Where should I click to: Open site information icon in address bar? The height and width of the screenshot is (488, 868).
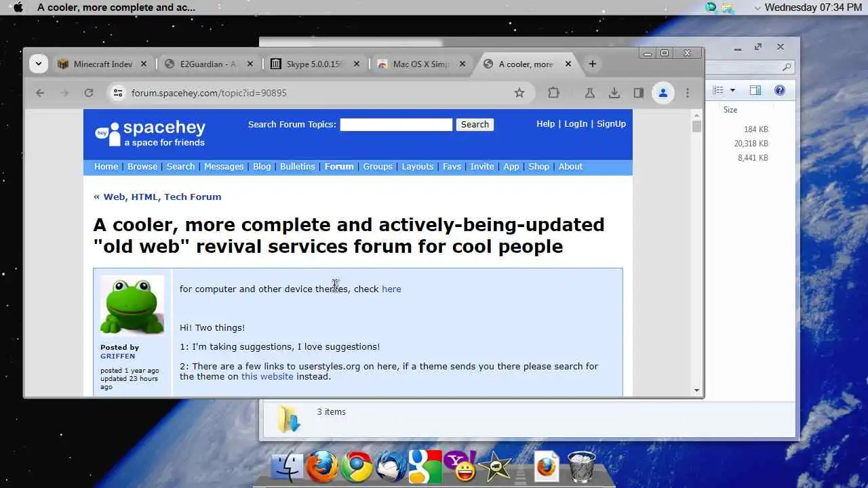click(x=117, y=93)
